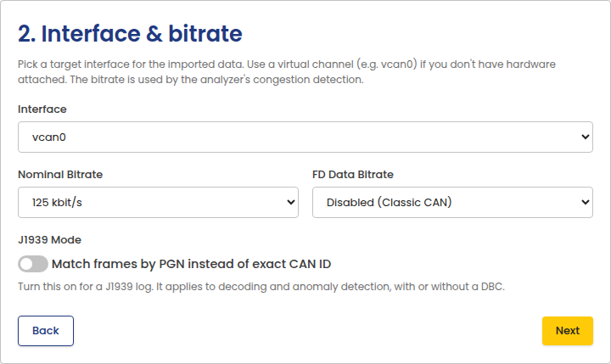This screenshot has width=611, height=364.
Task: Click the chevron arrow of the Interface dropdown
Action: pyautogui.click(x=585, y=137)
